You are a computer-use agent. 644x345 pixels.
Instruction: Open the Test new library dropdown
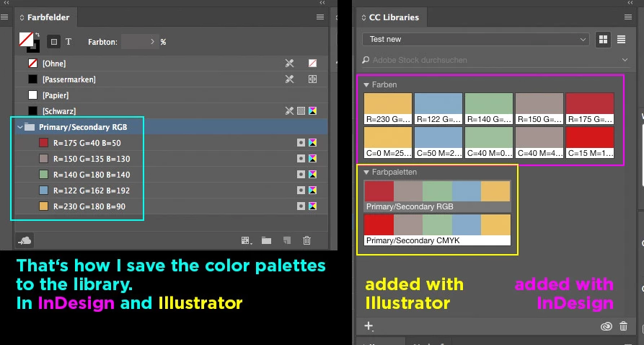click(475, 40)
